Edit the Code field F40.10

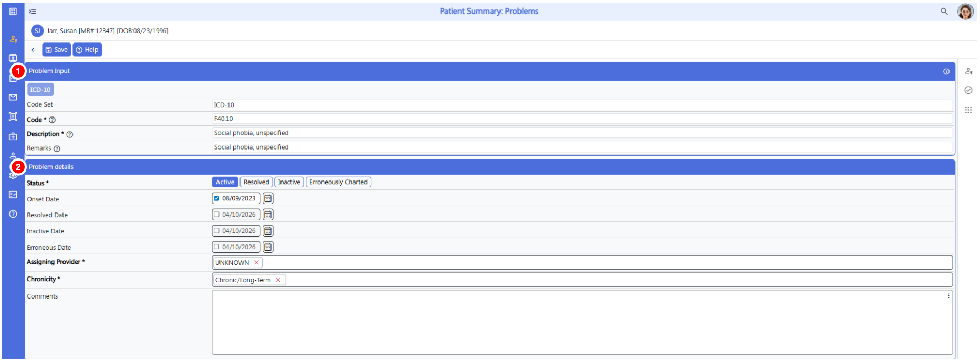point(582,119)
